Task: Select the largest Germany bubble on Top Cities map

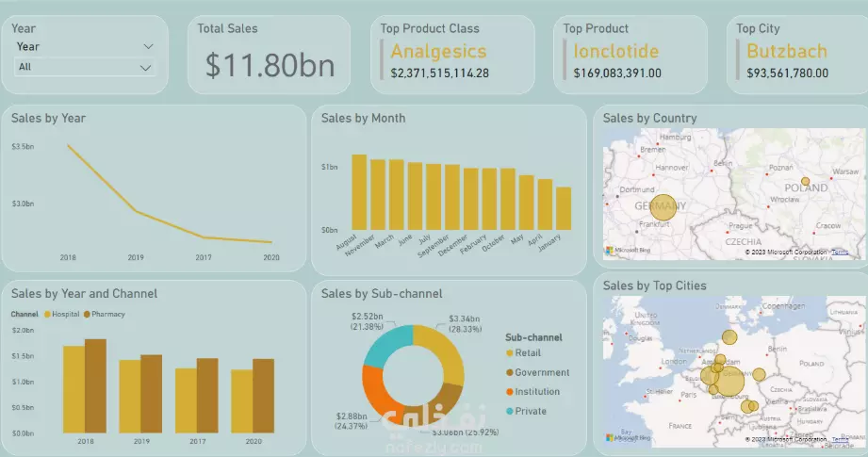Action: (729, 382)
